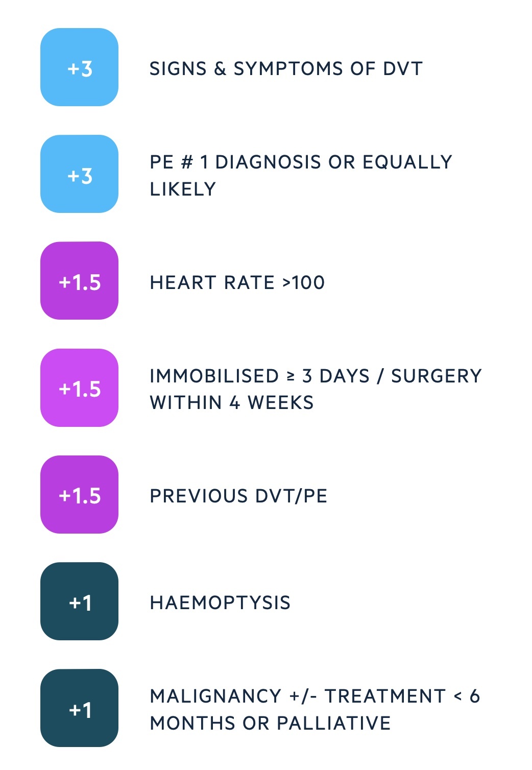This screenshot has height=770, width=532.
Task: Select the +3 badge for PE #1 diagnosis
Action: click(x=79, y=174)
